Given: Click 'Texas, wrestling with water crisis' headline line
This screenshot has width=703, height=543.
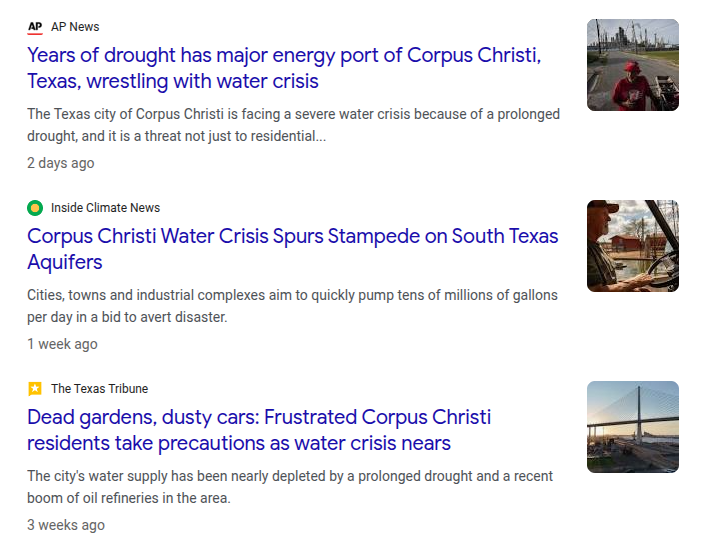Looking at the screenshot, I should click(x=173, y=81).
